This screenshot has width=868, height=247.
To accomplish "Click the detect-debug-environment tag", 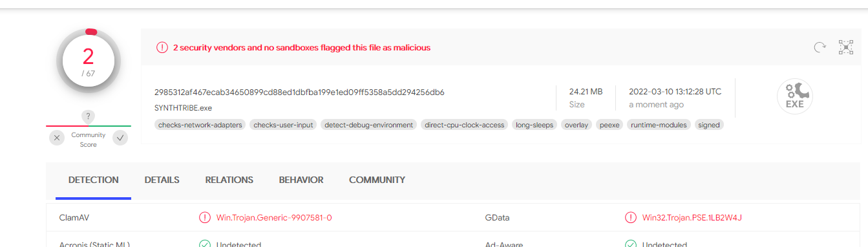I will coord(368,125).
